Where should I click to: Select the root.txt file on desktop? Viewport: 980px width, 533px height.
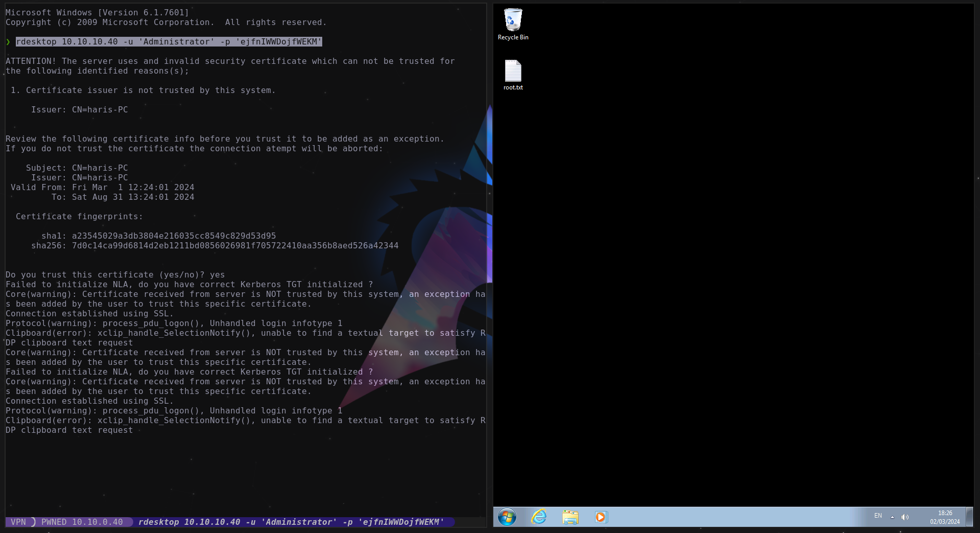pyautogui.click(x=513, y=75)
